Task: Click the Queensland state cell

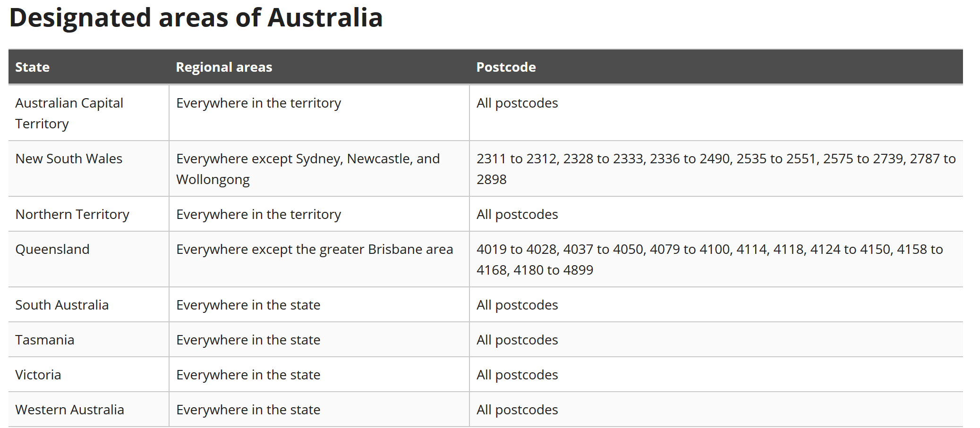Action: (x=52, y=249)
